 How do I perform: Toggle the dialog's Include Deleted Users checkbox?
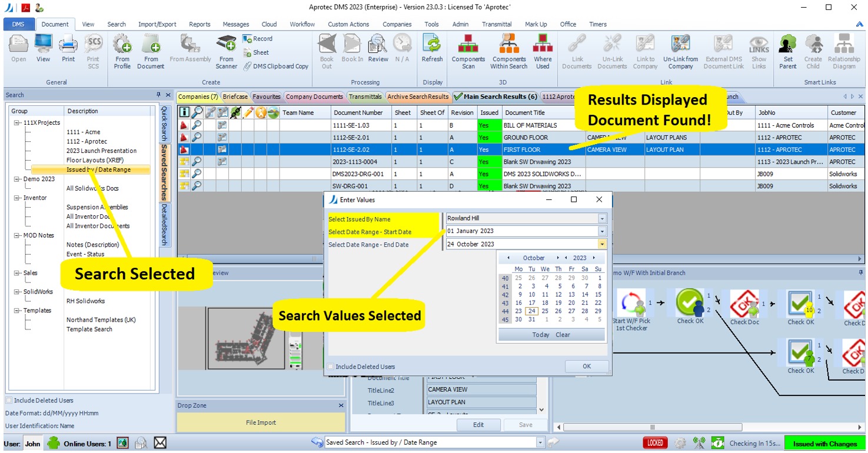point(330,367)
